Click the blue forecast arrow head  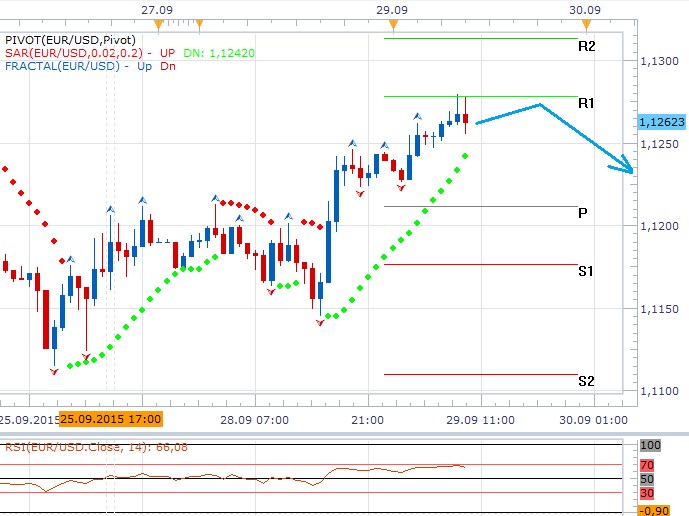628,166
